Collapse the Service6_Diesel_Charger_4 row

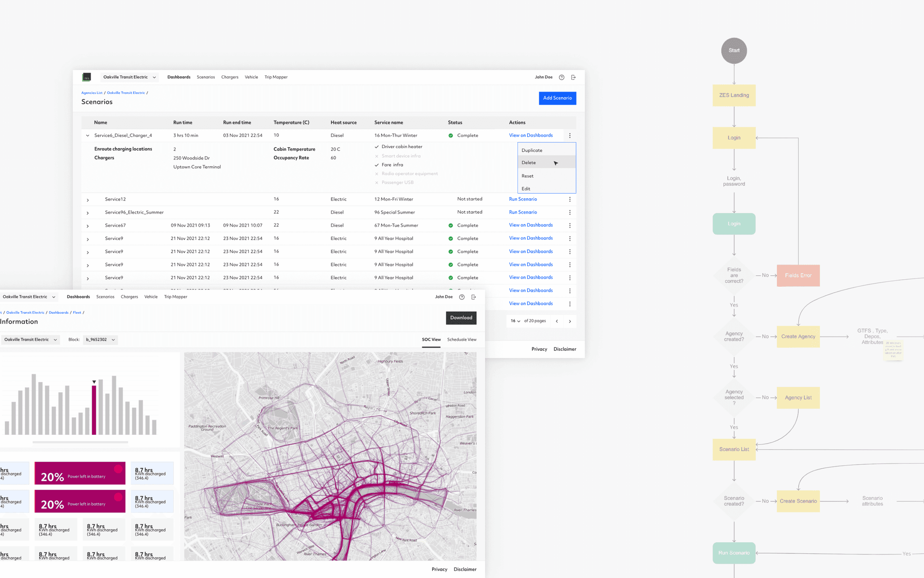point(88,135)
